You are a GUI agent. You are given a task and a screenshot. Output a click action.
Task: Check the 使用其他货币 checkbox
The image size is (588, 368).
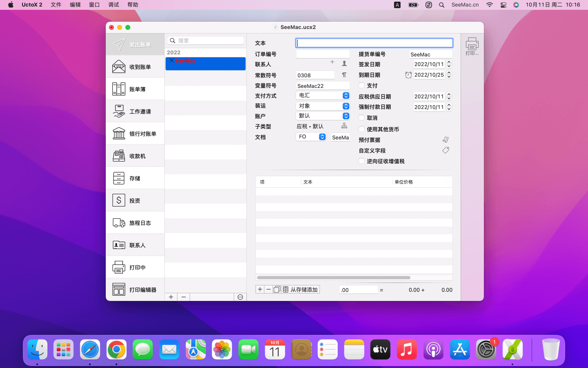(x=361, y=129)
